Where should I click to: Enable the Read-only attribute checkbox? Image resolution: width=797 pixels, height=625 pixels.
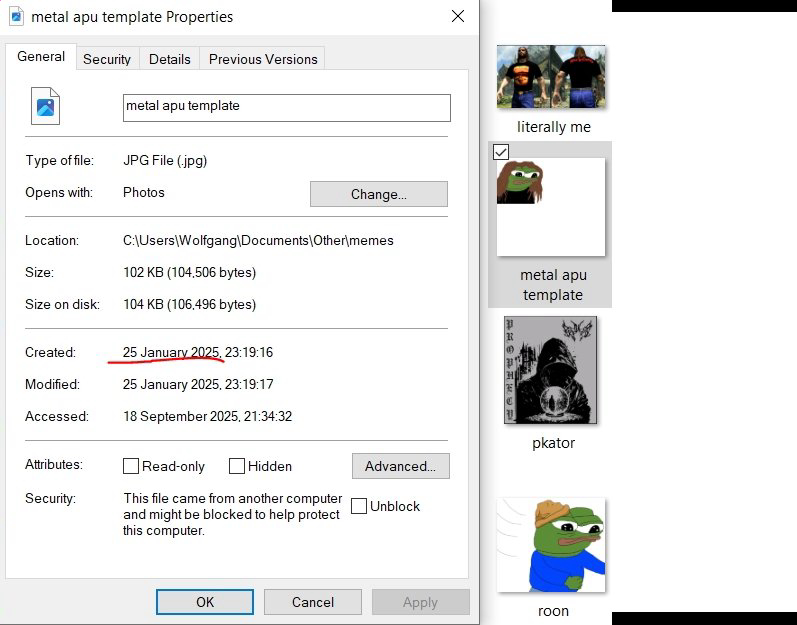131,466
